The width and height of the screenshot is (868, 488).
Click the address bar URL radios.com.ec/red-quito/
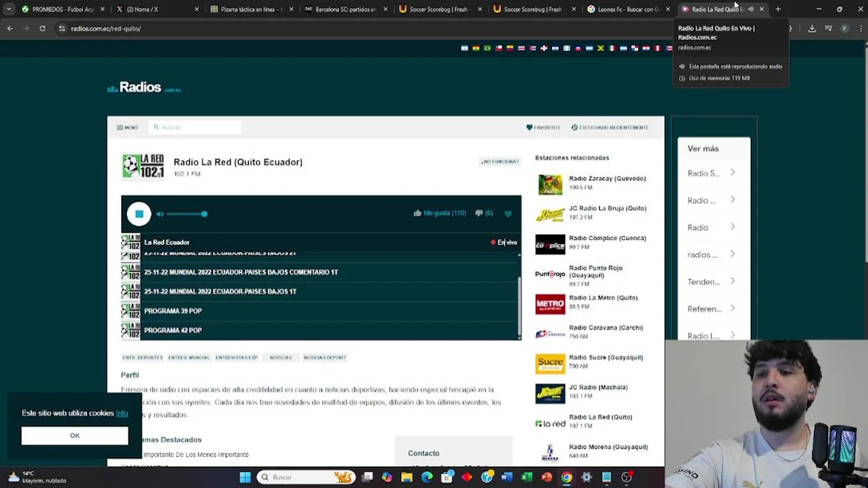pos(106,28)
